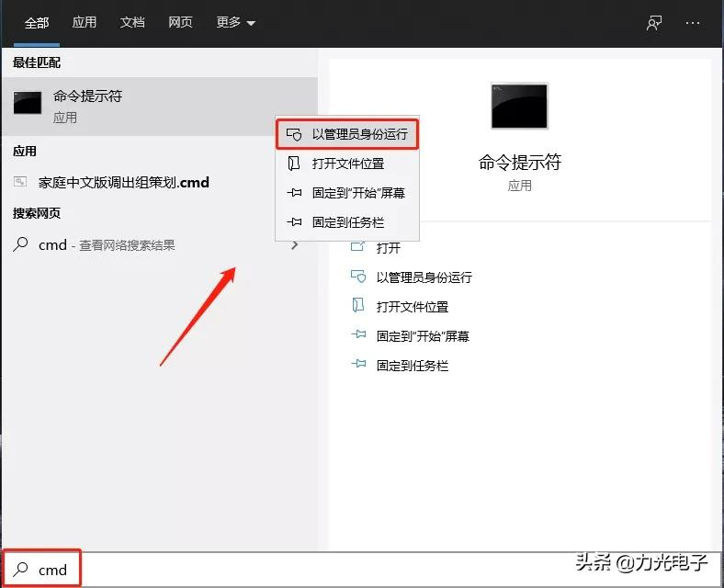Select cmd 查看网络搜索结果 web suggestion

tap(159, 244)
